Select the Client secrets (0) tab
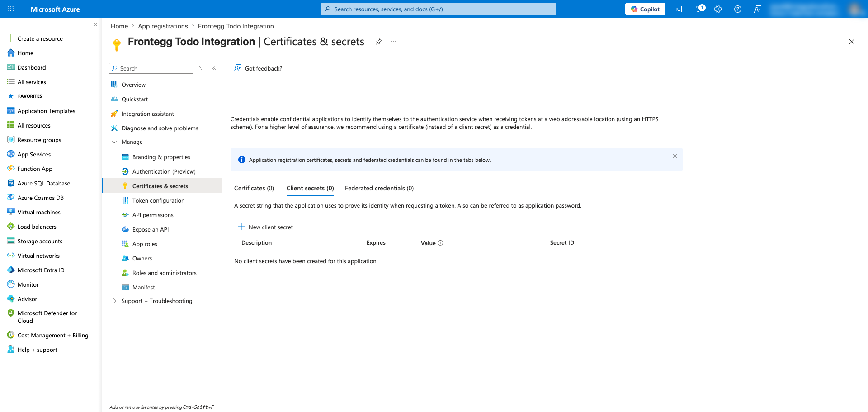This screenshot has height=412, width=868. 310,188
